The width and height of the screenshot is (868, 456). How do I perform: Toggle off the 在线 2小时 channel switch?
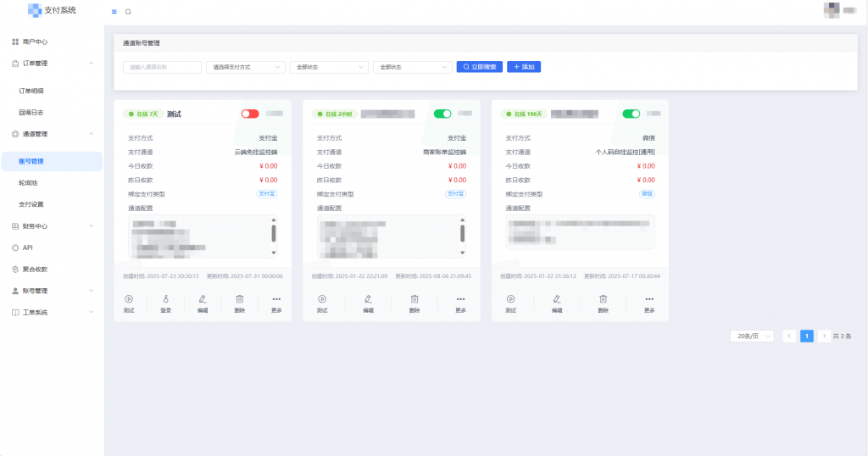tap(442, 114)
